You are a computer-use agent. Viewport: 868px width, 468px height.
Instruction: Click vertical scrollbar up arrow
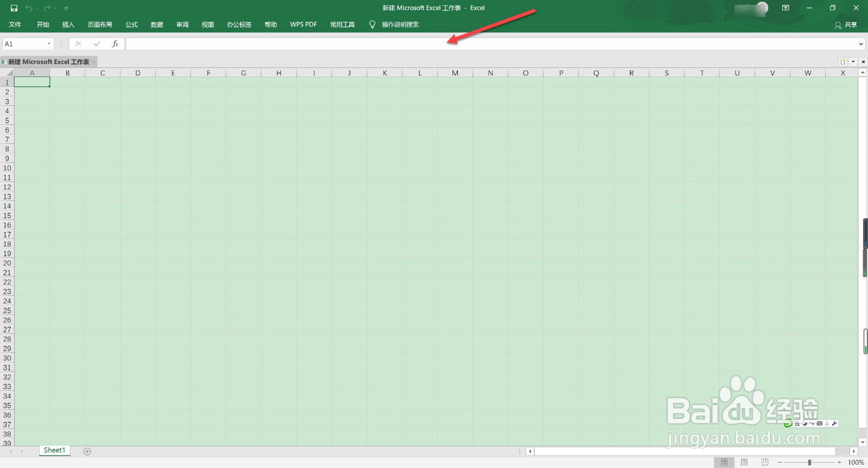[x=863, y=72]
